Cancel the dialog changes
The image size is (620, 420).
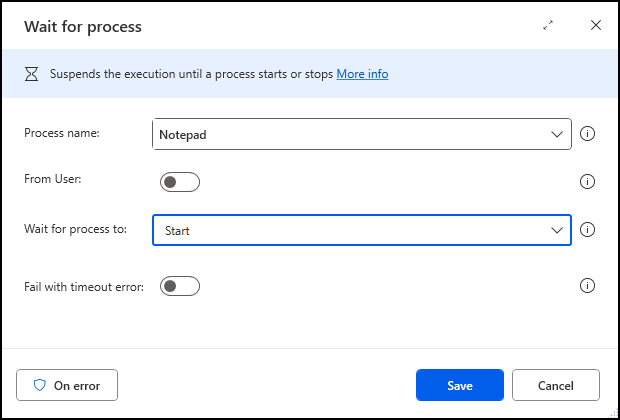click(556, 385)
